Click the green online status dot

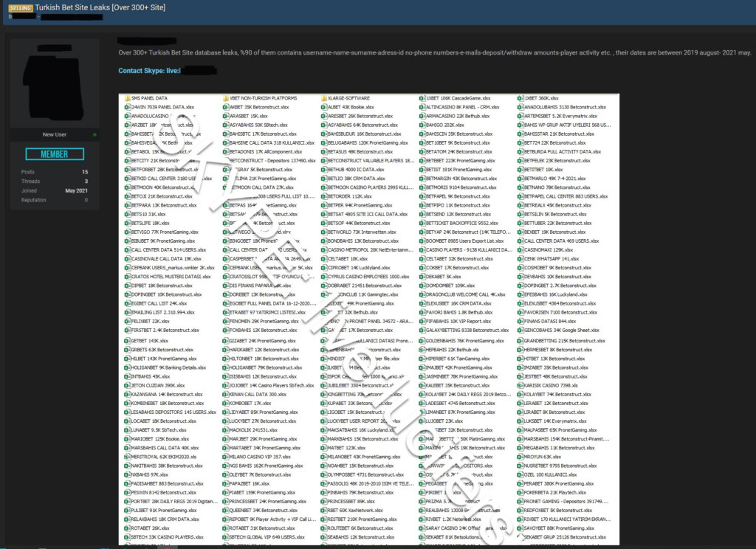click(94, 135)
